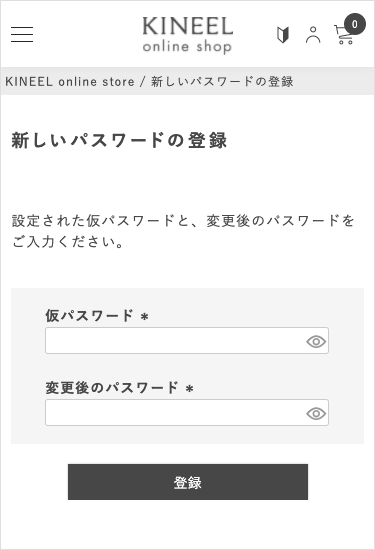Click the instruction text about 仮パスワード
375x550 pixels.
pyautogui.click(x=183, y=231)
